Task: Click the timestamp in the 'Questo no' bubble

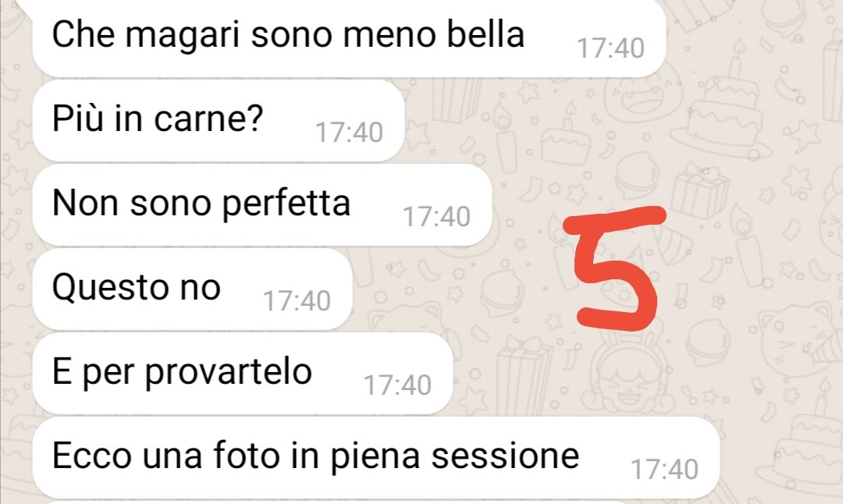Action: click(x=297, y=301)
